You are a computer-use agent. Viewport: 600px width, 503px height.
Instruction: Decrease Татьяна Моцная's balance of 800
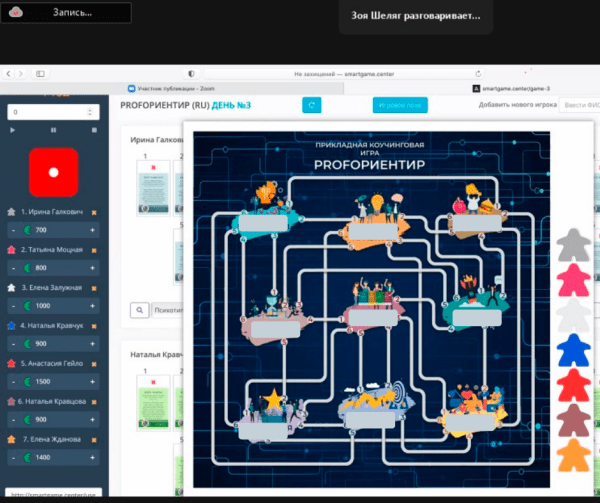pos(13,268)
